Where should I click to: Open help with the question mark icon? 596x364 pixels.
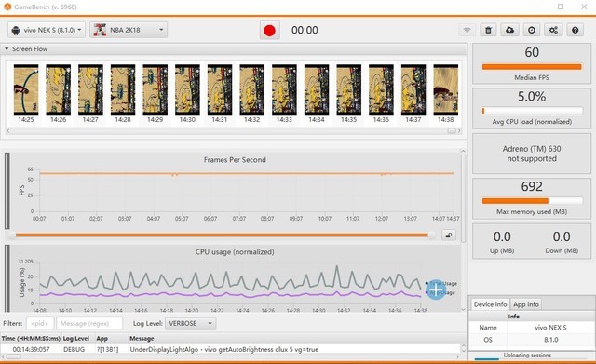[576, 30]
